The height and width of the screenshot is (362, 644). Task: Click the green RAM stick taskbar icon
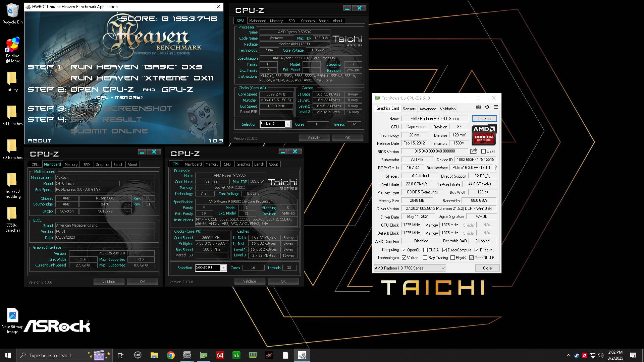(x=253, y=355)
